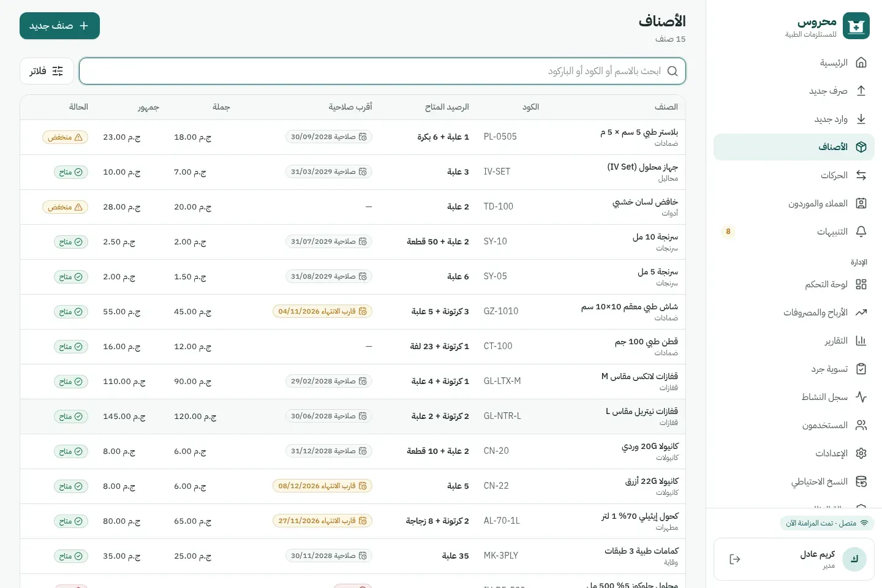
Task: Click the منخفض status badge for خافض لسان خشبي
Action: click(65, 207)
